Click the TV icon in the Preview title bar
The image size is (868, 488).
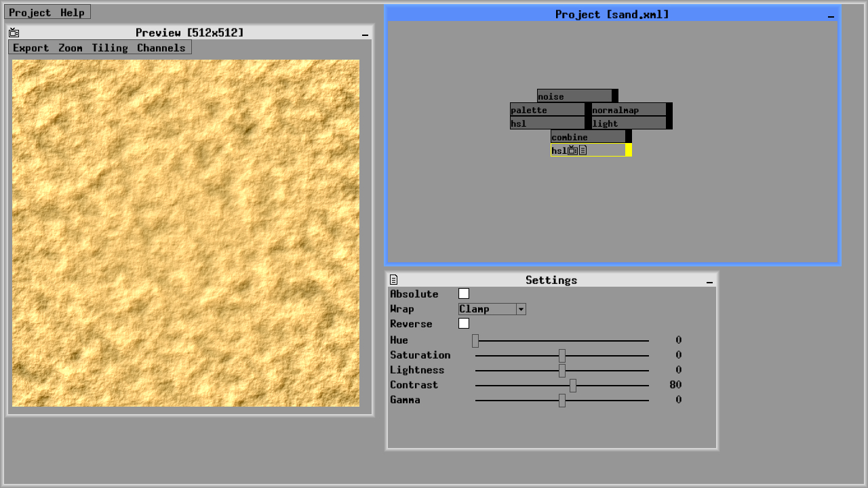(x=14, y=32)
